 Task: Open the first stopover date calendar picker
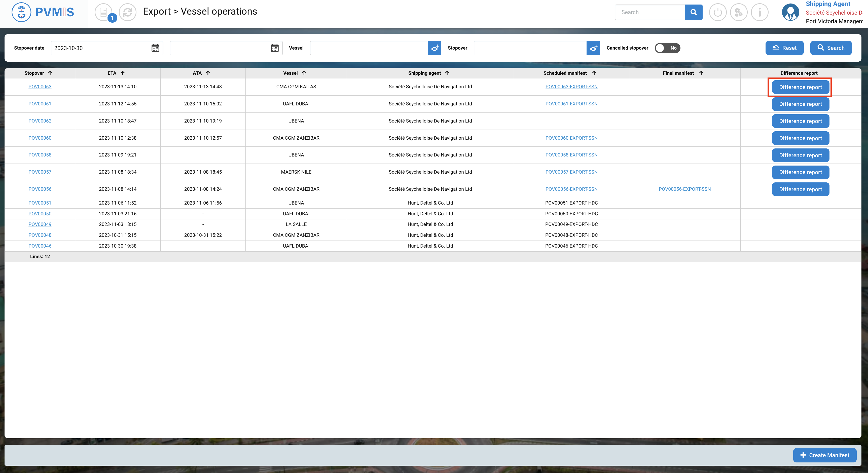pos(155,48)
